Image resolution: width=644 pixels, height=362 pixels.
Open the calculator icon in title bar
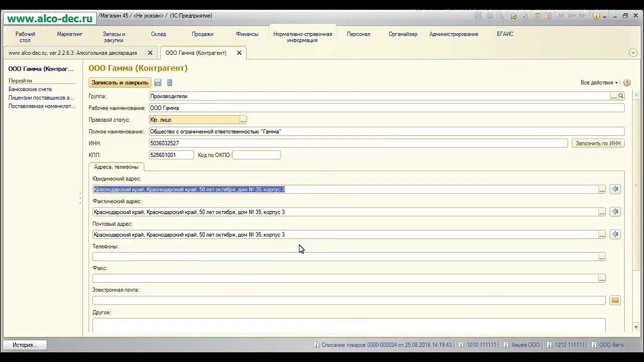537,16
